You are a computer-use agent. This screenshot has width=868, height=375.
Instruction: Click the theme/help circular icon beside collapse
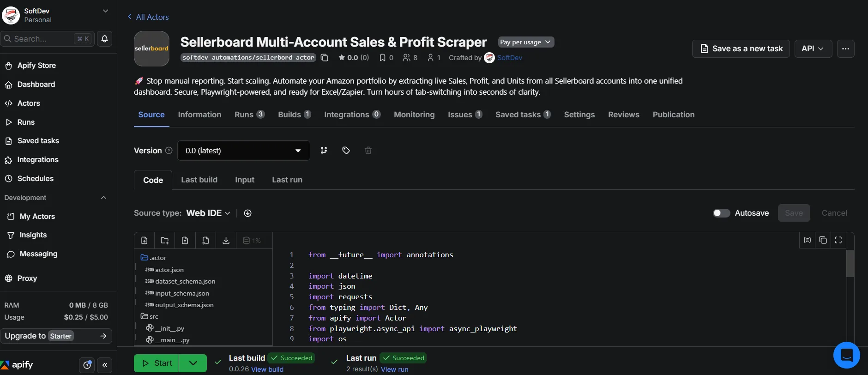87,365
